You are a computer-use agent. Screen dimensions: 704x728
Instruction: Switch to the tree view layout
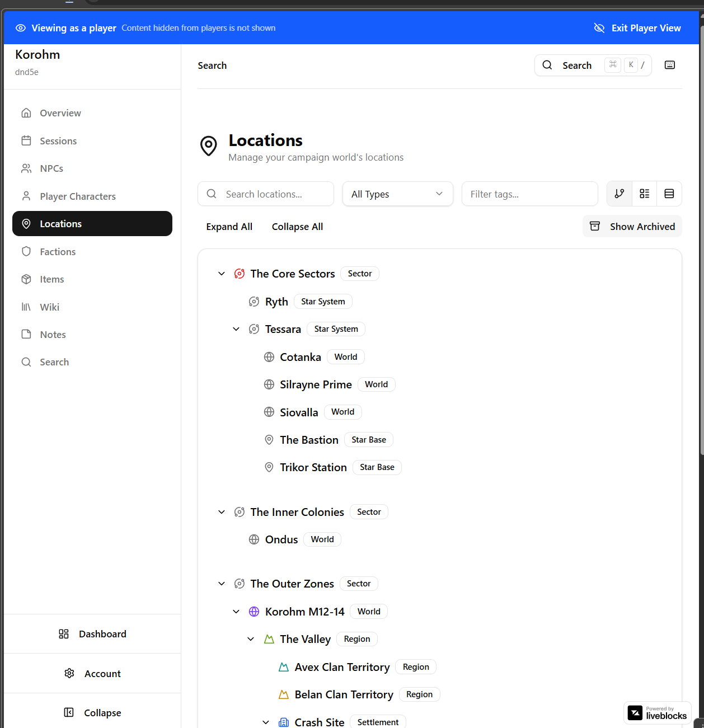(619, 194)
